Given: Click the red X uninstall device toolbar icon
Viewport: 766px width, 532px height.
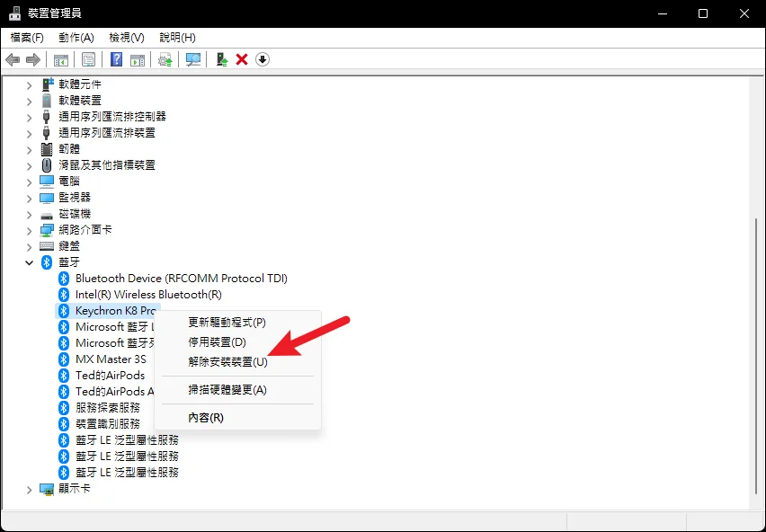Looking at the screenshot, I should [x=242, y=59].
